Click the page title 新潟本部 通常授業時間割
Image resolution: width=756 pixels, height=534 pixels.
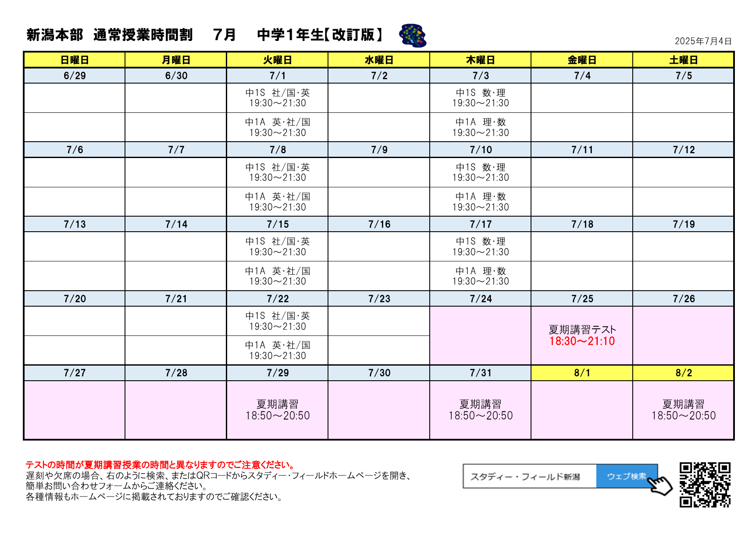[109, 35]
